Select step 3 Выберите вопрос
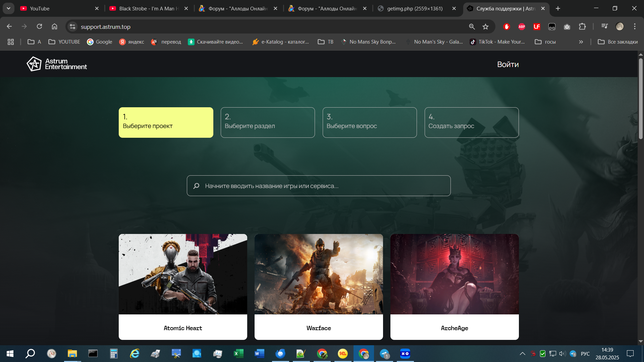Image resolution: width=644 pixels, height=362 pixels. pos(370,122)
